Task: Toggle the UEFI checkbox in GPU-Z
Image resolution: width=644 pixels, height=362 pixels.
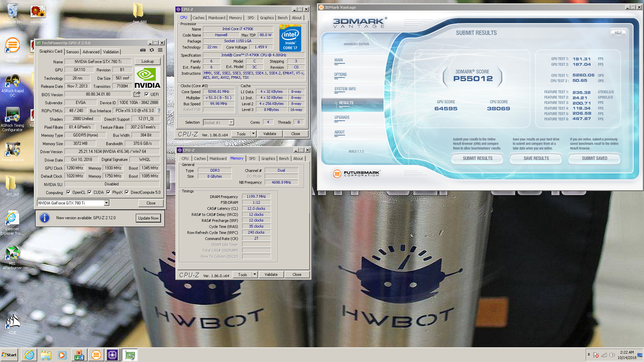Action: tap(147, 94)
